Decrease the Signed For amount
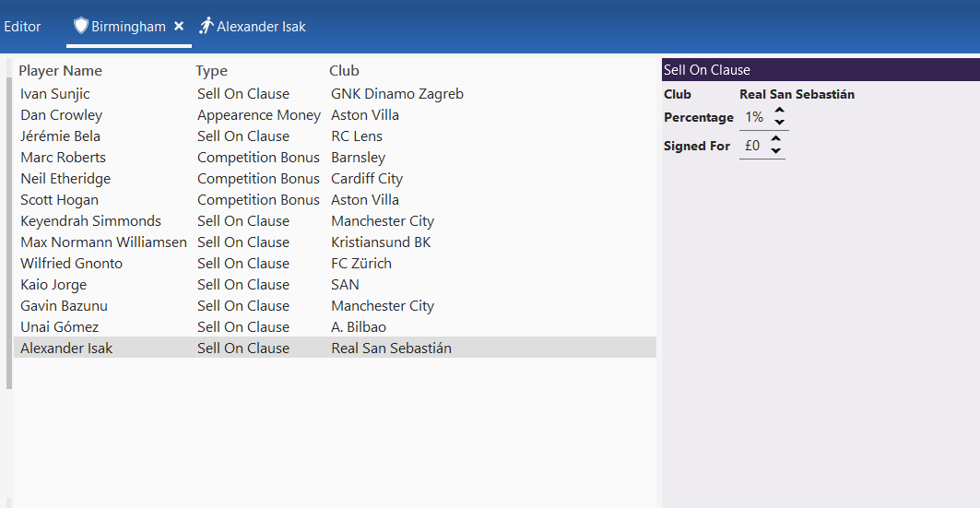The height and width of the screenshot is (508, 980). [x=776, y=151]
